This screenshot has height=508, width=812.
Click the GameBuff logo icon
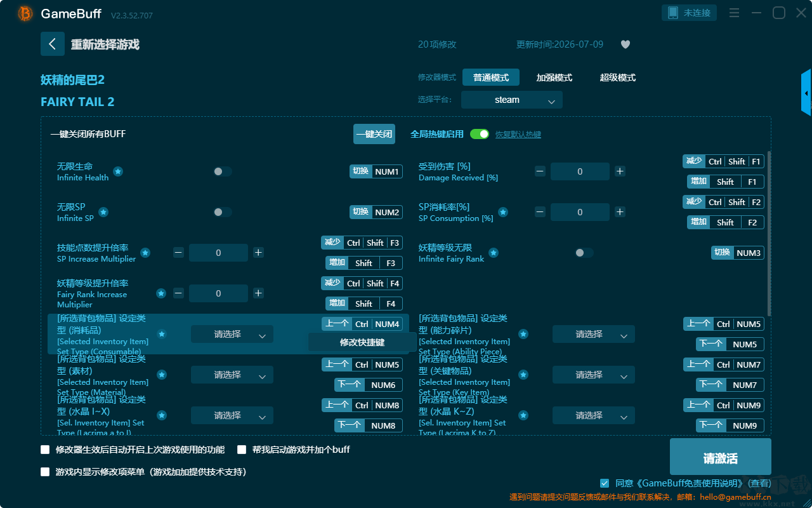pyautogui.click(x=25, y=13)
